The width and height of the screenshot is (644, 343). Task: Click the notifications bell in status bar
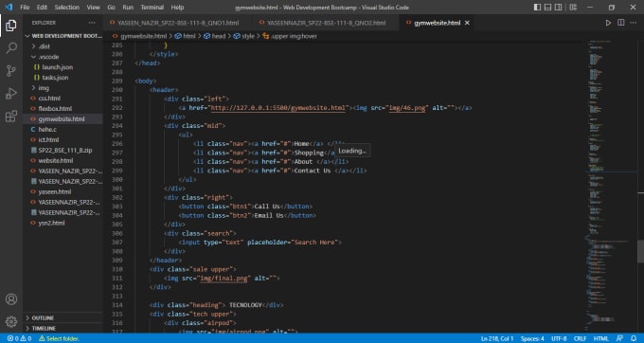634,338
